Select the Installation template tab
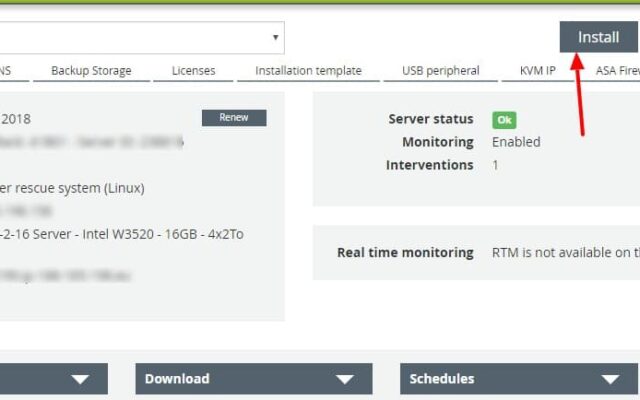 coord(308,71)
